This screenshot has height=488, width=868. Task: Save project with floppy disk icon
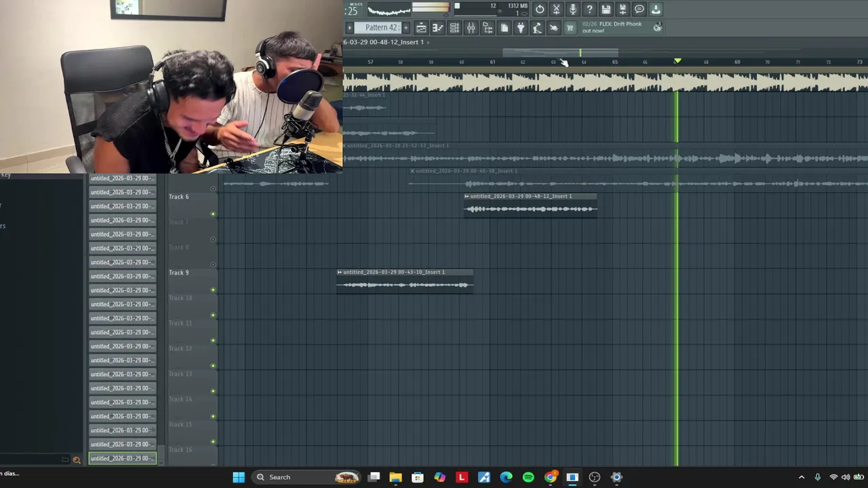point(606,9)
